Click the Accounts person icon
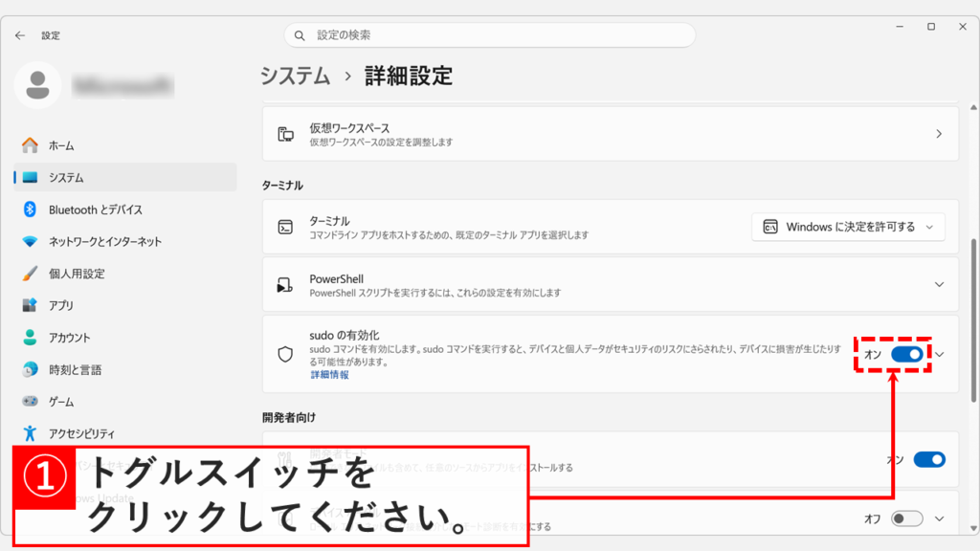This screenshot has height=551, width=980. coord(30,338)
